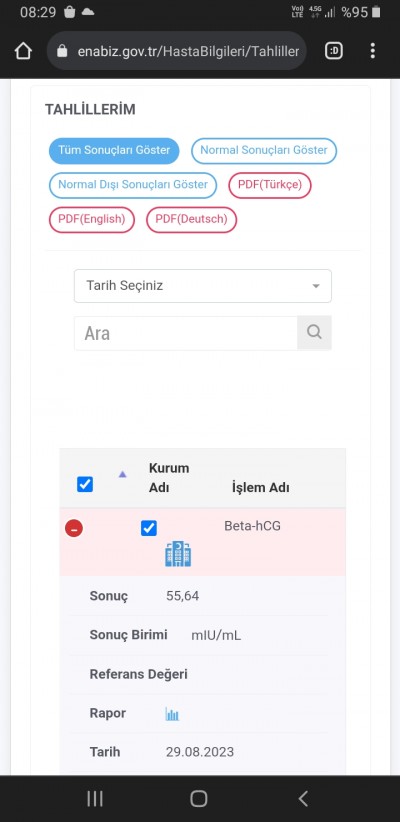The width and height of the screenshot is (400, 822).
Task: Select Normal Sonuçları Göster filter
Action: pyautogui.click(x=264, y=150)
